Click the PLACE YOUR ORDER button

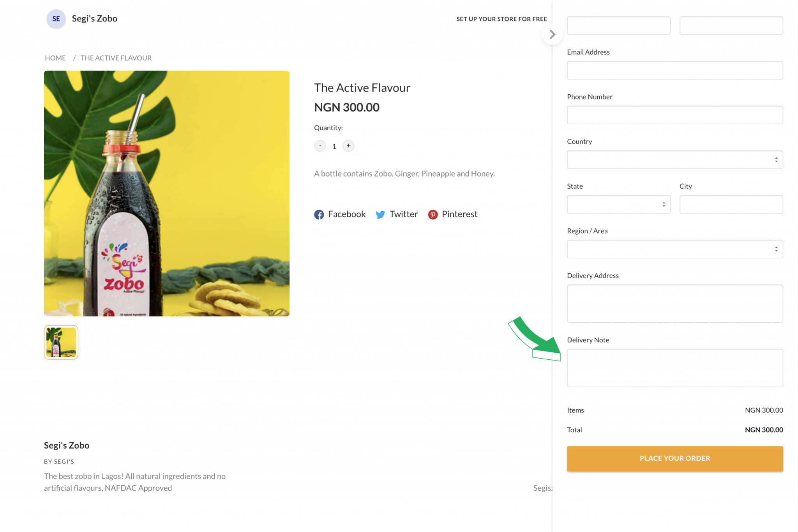(x=674, y=458)
